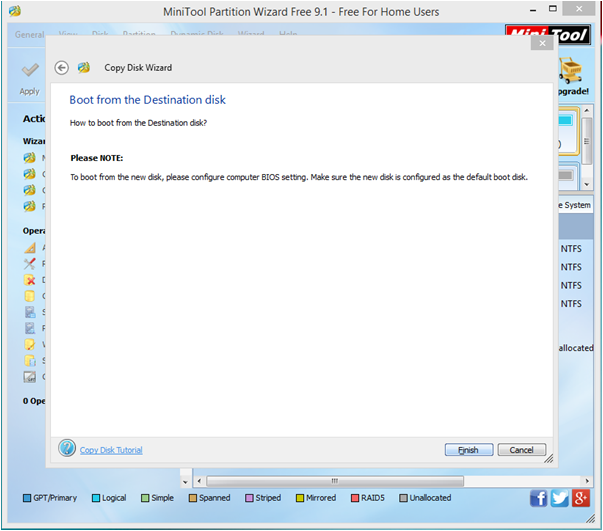Click the down arrow beside the horizontal scrollbar
Image resolution: width=603 pixels, height=531 pixels.
tap(185, 482)
